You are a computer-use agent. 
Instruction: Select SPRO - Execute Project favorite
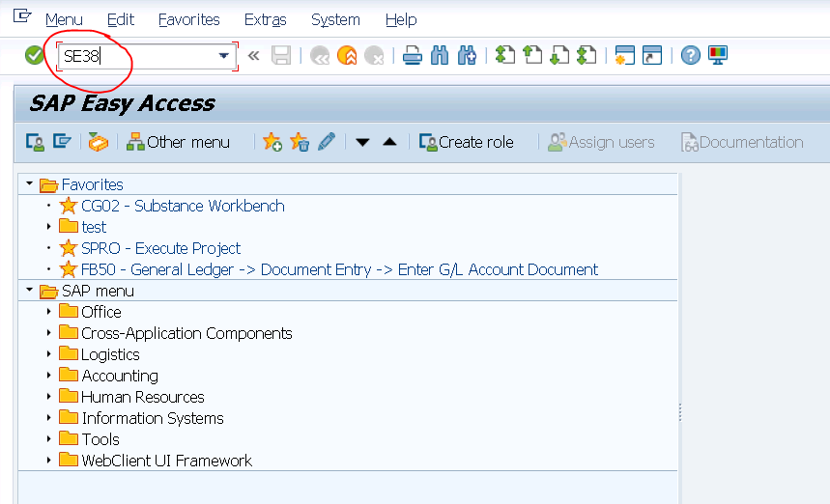tap(160, 248)
